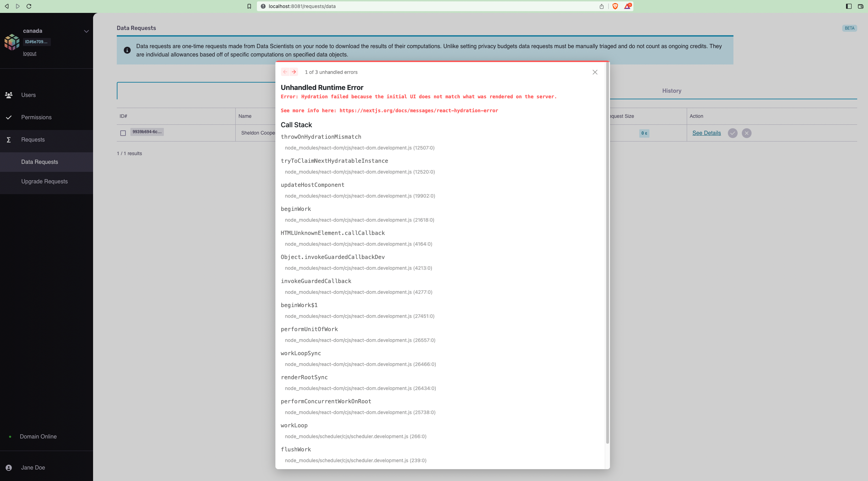Dismiss the error overlay with the X
The image size is (868, 481).
[x=595, y=72]
